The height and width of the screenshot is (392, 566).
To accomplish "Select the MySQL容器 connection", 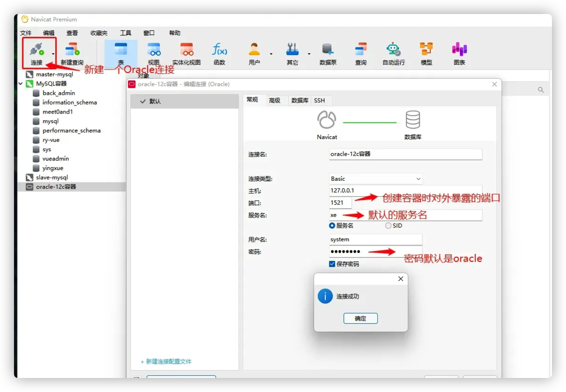I will [51, 84].
